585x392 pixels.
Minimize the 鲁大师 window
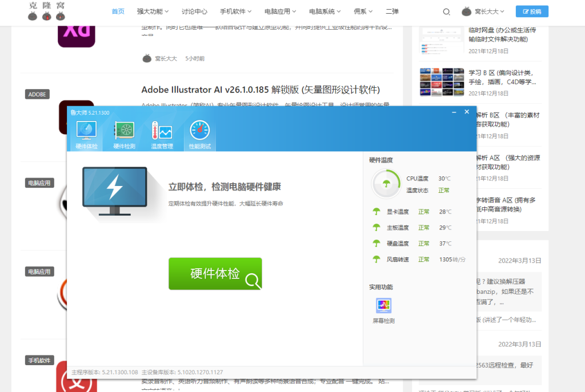point(454,112)
